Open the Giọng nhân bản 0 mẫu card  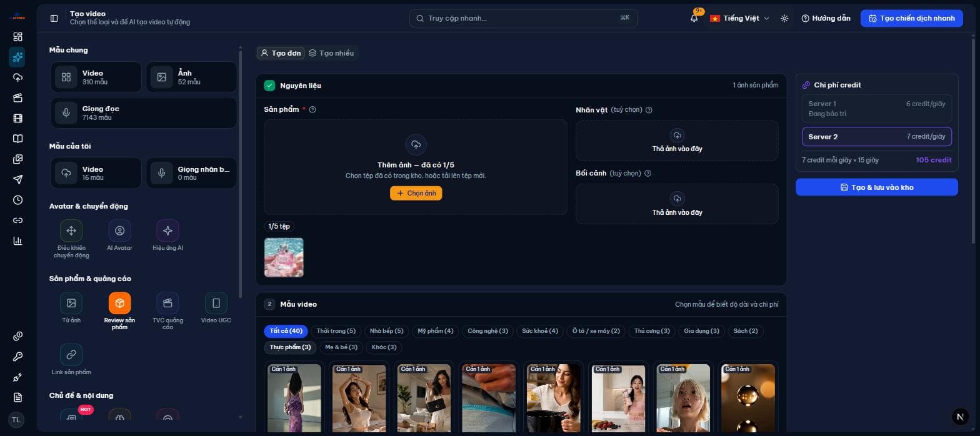192,173
